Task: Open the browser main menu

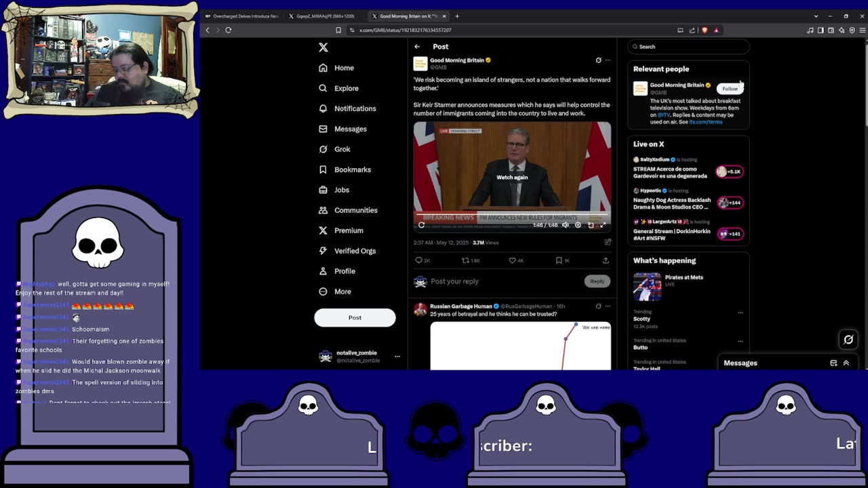Action: 863,30
